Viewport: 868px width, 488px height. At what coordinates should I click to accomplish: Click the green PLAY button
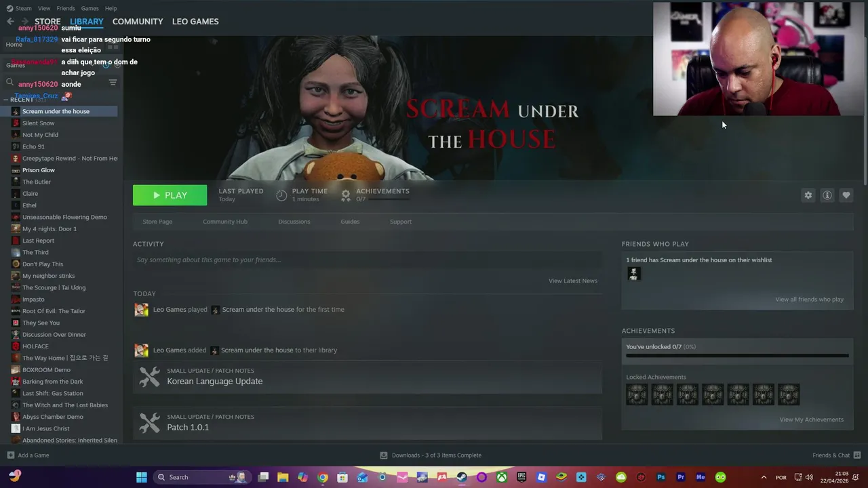point(170,195)
